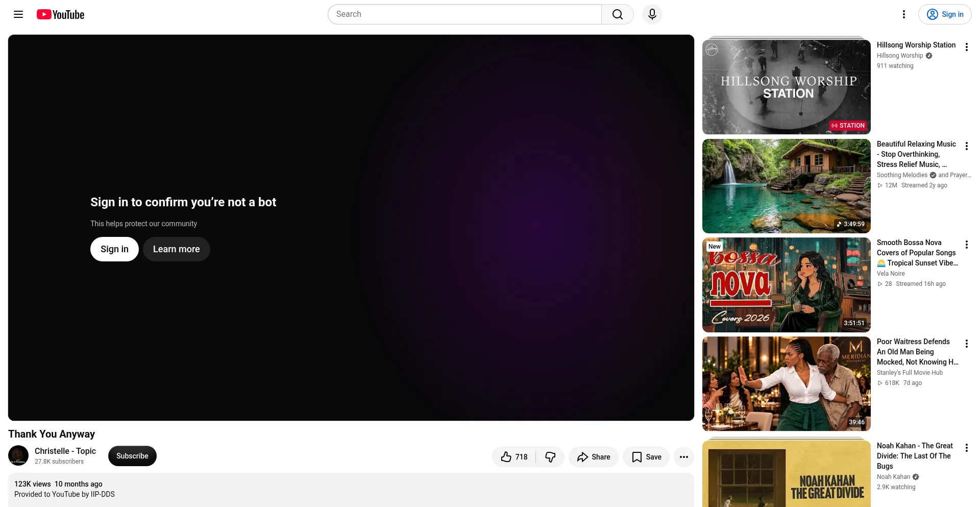Open Christelle - Topic channel avatar
Image resolution: width=980 pixels, height=507 pixels.
tap(18, 455)
